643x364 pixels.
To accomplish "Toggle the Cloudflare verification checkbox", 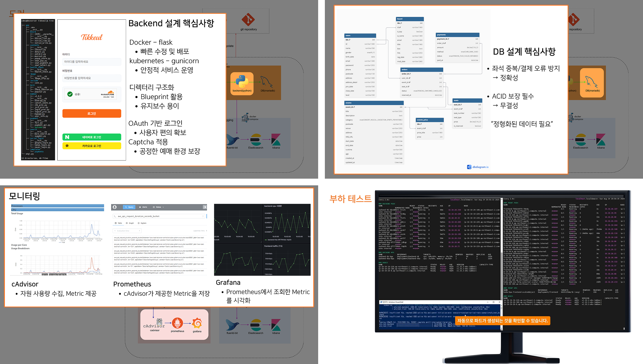I will [70, 94].
